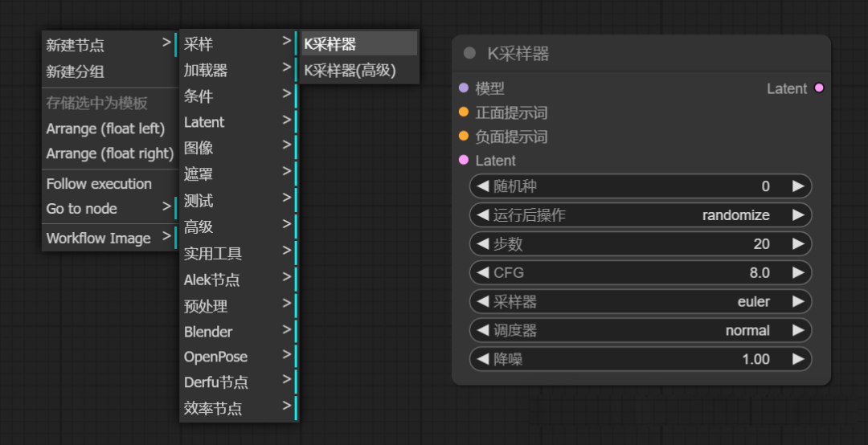Screen dimensions: 868x445
Task: Decrease 随机种 with left arrow
Action: [x=483, y=186]
